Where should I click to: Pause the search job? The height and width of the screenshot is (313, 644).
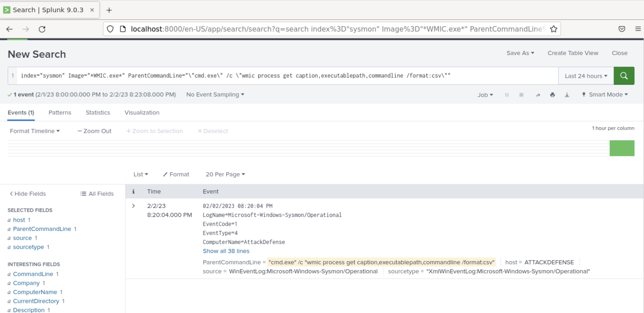coord(507,95)
